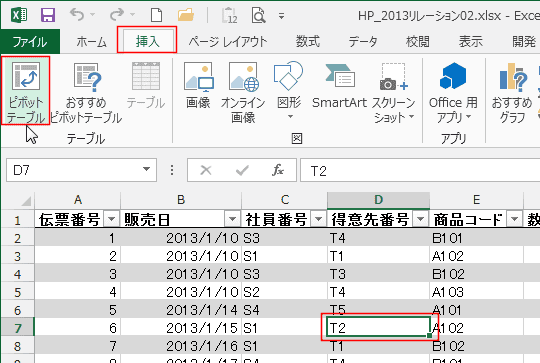The image size is (540, 363).
Task: Confirm entry with the check button
Action: coord(242,170)
